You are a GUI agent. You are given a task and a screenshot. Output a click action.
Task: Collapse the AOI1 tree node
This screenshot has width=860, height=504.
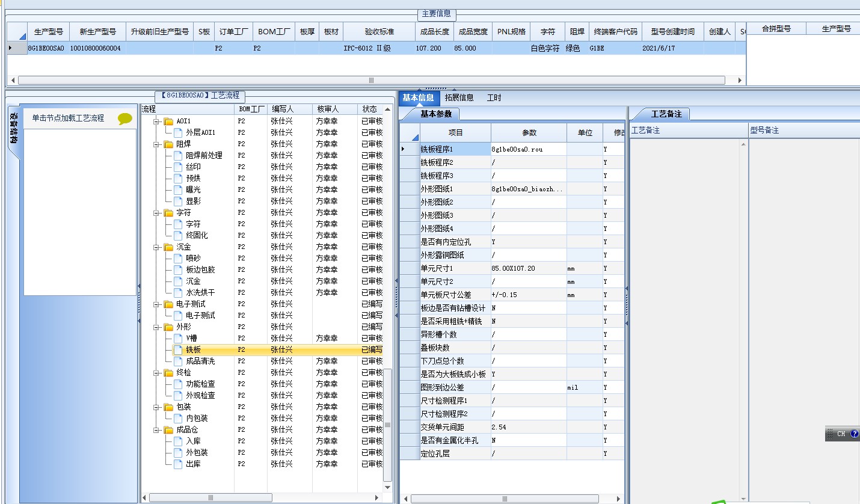pos(156,121)
